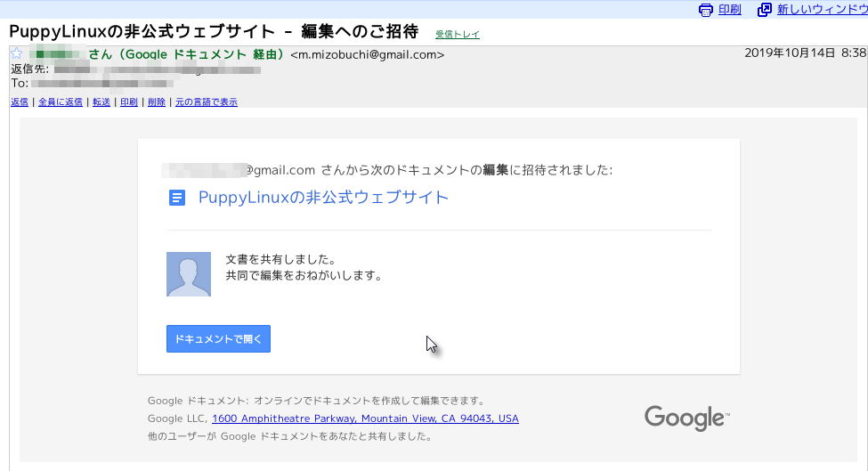The image size is (868, 471).
Task: Click the new window icon
Action: [x=765, y=10]
